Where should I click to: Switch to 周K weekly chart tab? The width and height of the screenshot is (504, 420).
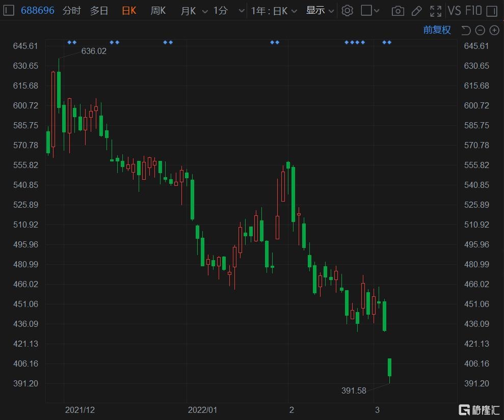[158, 11]
